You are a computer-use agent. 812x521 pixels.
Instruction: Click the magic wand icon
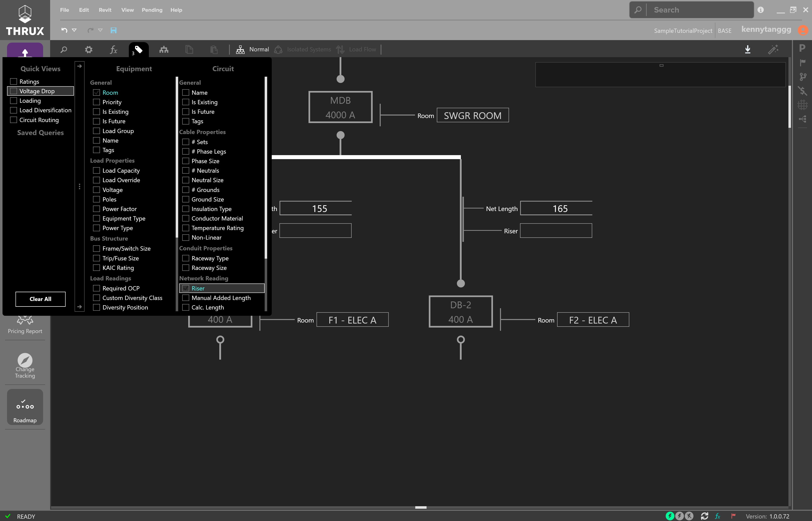pos(773,50)
